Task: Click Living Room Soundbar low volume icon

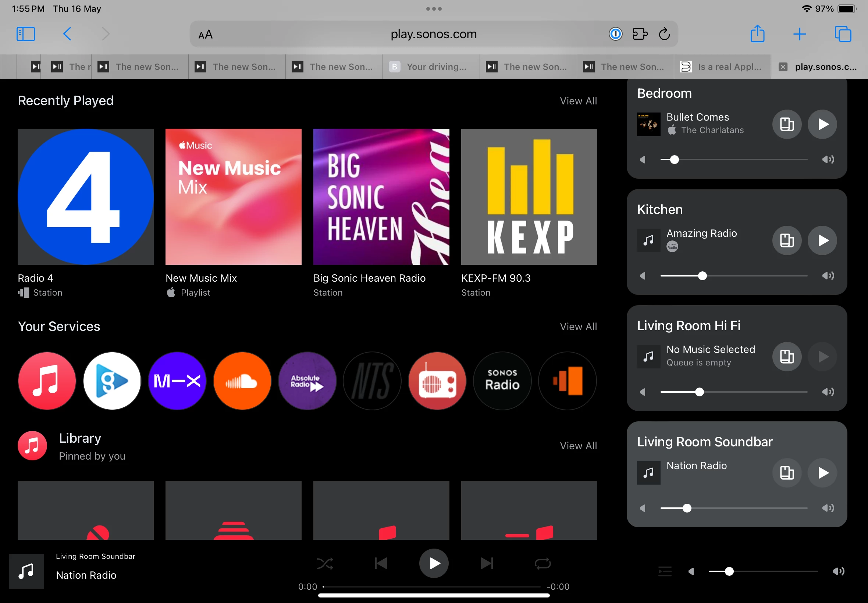Action: [x=643, y=508]
